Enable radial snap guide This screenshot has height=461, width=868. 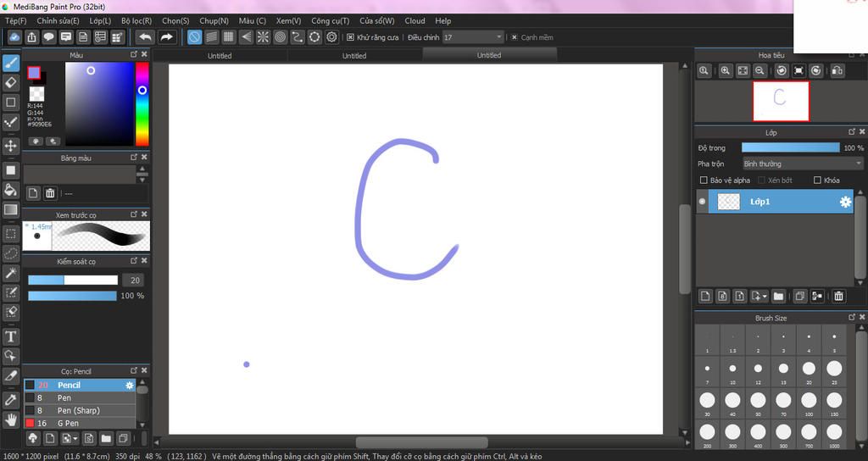click(263, 37)
